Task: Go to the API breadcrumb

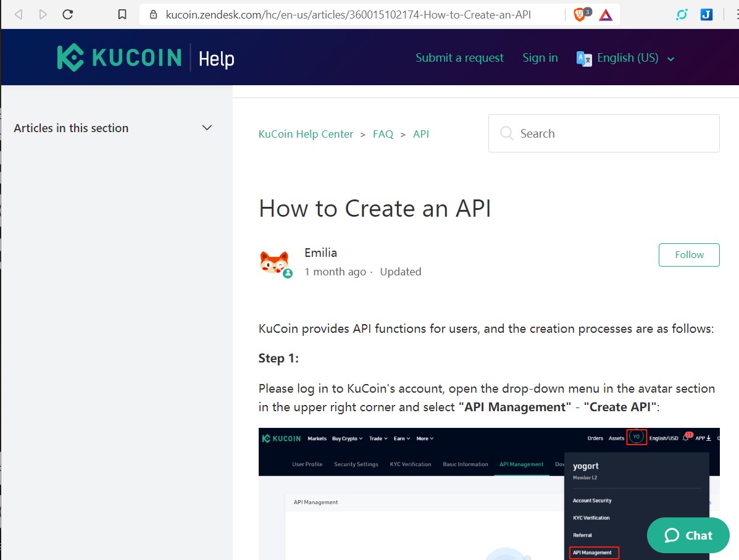Action: coord(421,134)
